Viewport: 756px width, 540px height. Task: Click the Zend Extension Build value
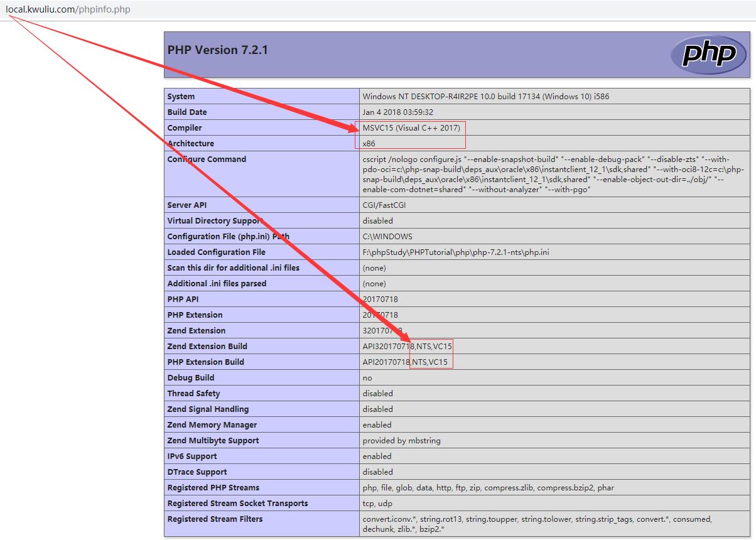tap(407, 347)
